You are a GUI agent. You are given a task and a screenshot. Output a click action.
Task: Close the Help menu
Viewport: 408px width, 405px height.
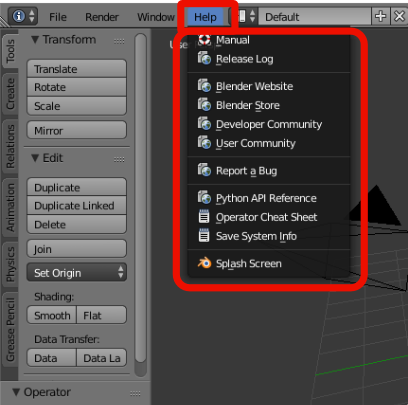[205, 17]
